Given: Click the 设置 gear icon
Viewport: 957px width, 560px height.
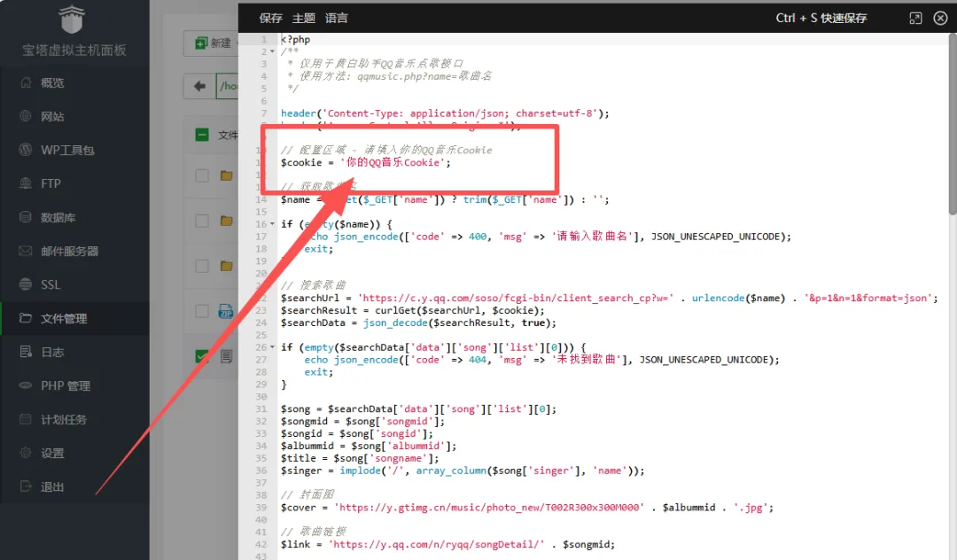Looking at the screenshot, I should point(26,453).
